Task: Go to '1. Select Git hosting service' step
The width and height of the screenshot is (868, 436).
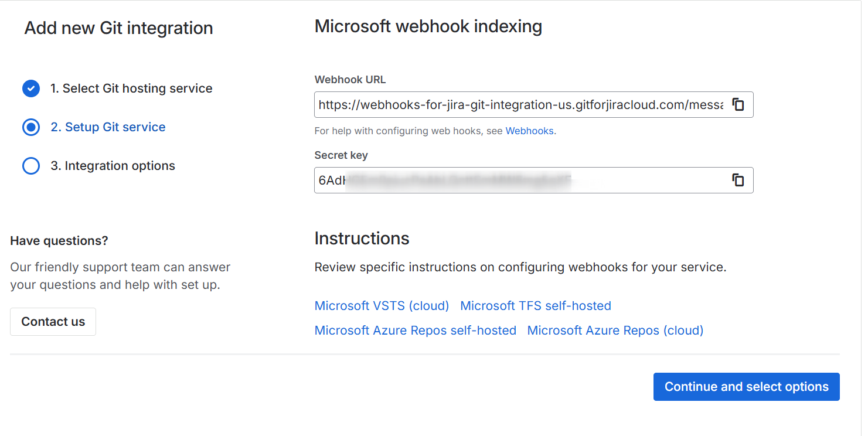Action: click(131, 88)
